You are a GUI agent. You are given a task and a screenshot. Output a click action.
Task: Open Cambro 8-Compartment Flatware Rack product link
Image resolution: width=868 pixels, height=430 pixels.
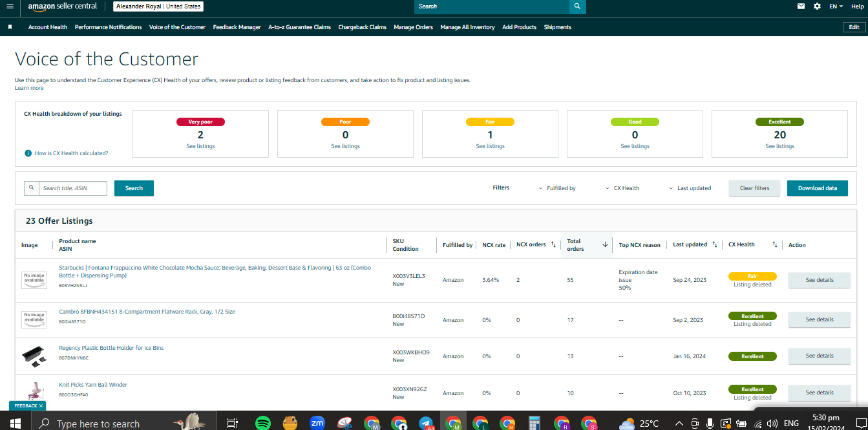point(147,312)
